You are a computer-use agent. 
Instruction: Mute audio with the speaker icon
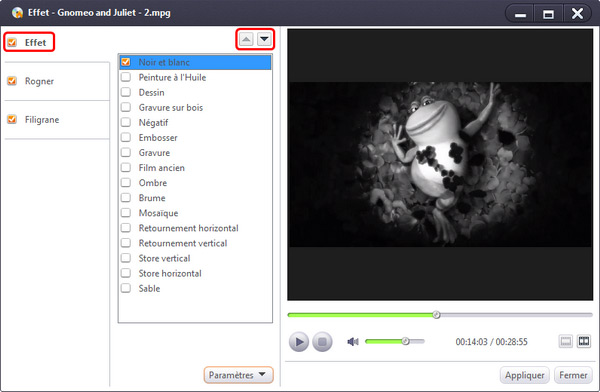pos(353,341)
